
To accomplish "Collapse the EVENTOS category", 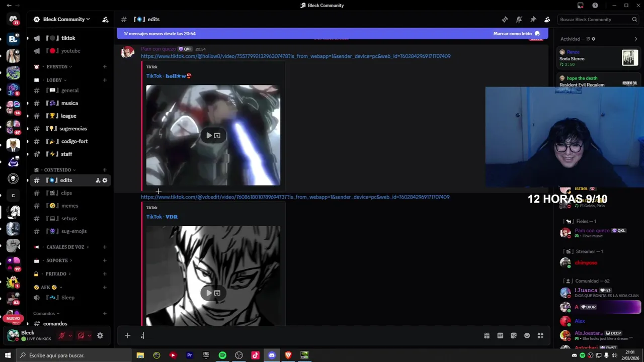I will (x=56, y=67).
